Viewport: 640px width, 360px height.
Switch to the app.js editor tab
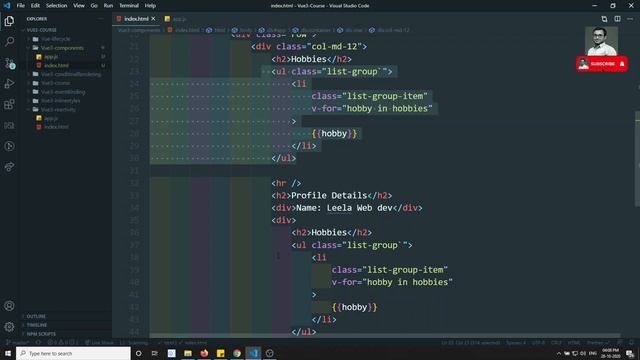click(176, 19)
